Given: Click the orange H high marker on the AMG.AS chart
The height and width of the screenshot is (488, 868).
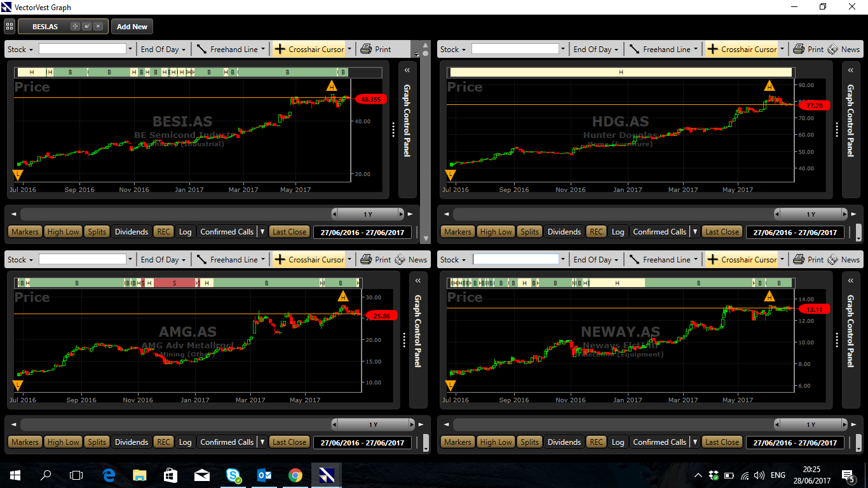Looking at the screenshot, I should pos(343,296).
